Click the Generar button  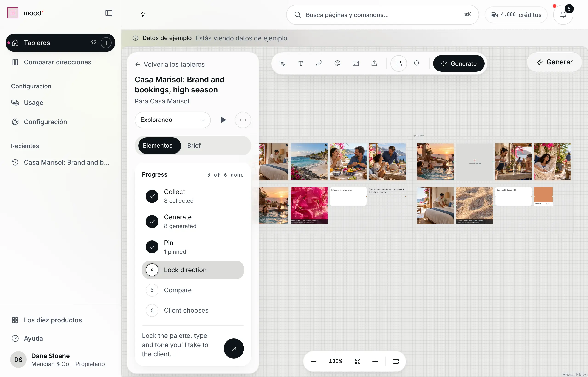tap(554, 62)
